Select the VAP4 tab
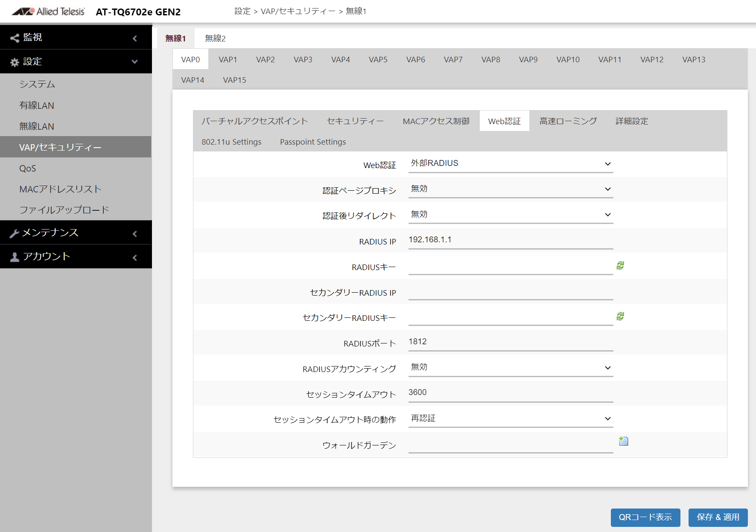This screenshot has width=756, height=532. point(341,59)
